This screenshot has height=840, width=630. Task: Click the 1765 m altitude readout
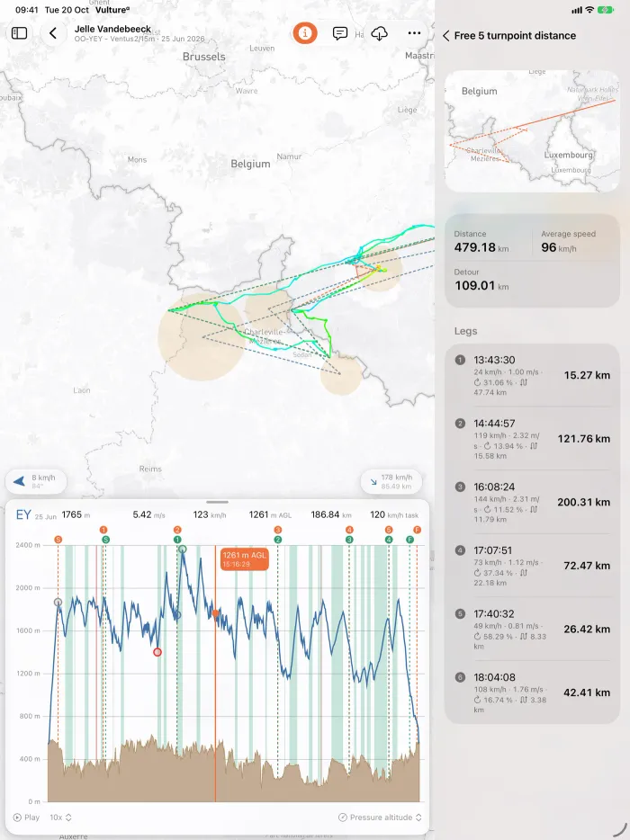pyautogui.click(x=76, y=514)
